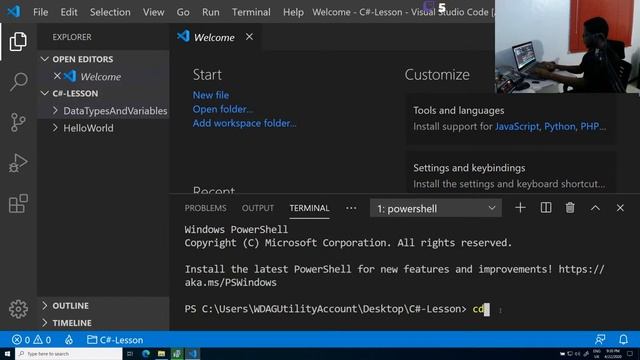Open the feedback icon in status bar
Screen dimensions: 640x360
point(600,339)
